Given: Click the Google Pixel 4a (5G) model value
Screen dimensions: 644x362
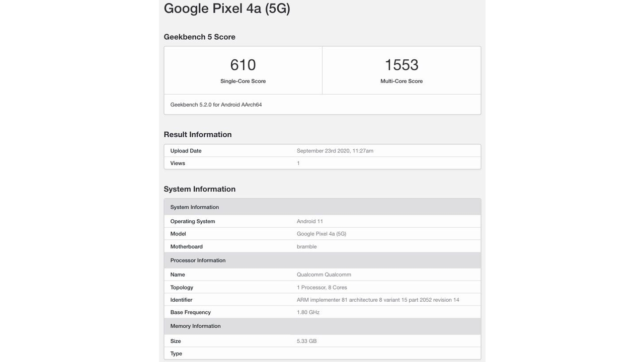Looking at the screenshot, I should (321, 234).
